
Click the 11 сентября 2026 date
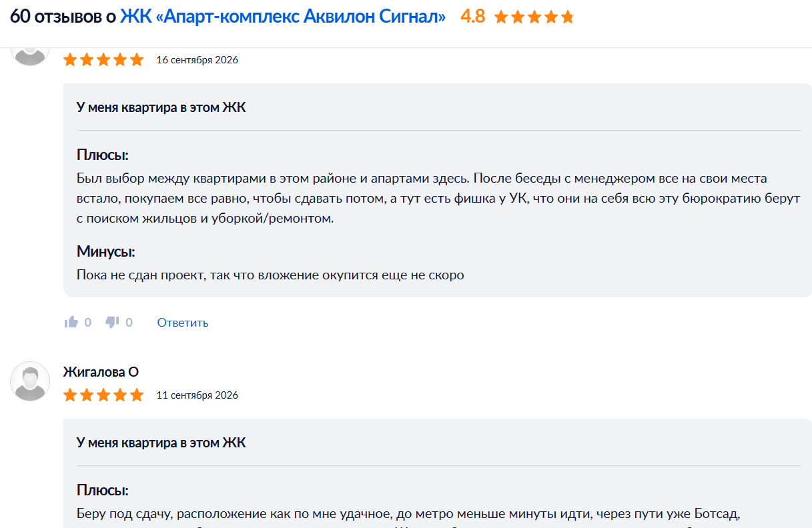(197, 395)
